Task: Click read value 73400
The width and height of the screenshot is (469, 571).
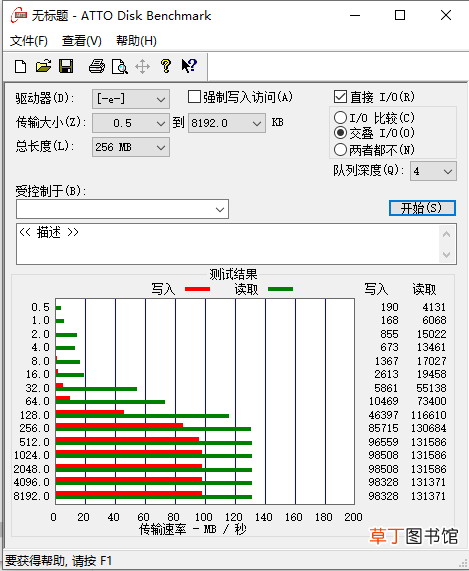Action: (431, 401)
